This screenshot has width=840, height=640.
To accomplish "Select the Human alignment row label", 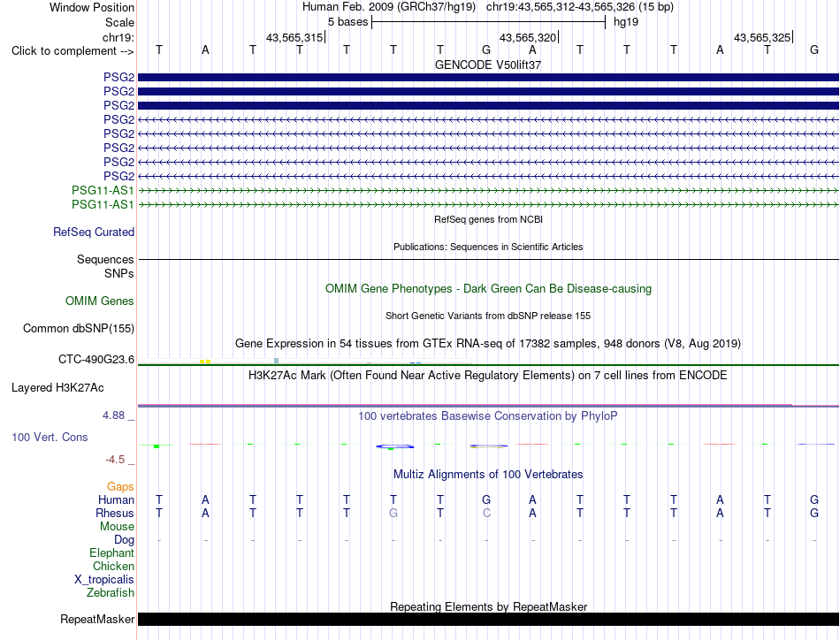I will pos(116,499).
